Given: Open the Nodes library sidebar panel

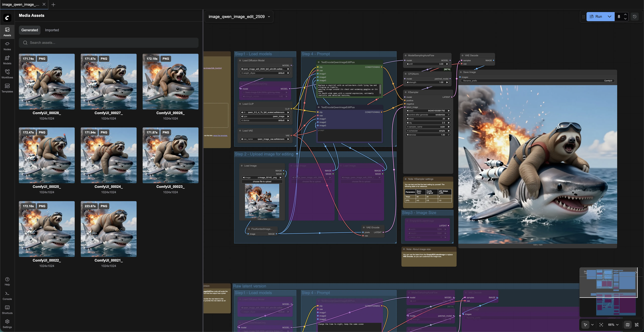Looking at the screenshot, I should coord(7,46).
